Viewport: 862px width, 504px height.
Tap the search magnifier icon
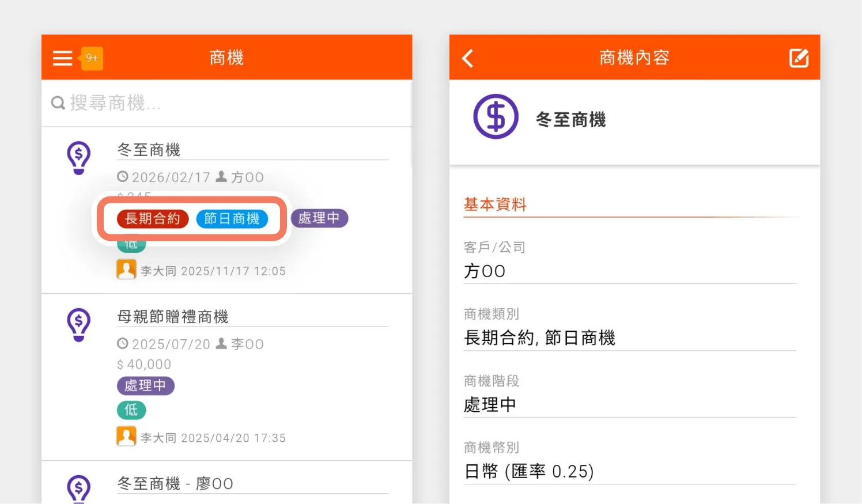pos(58,103)
